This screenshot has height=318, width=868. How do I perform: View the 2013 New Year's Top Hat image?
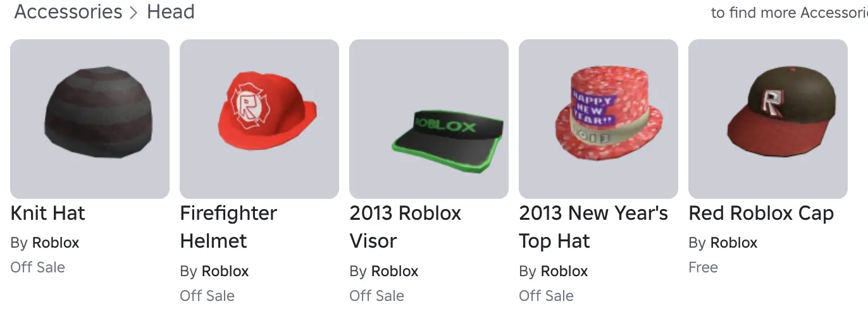pos(598,119)
